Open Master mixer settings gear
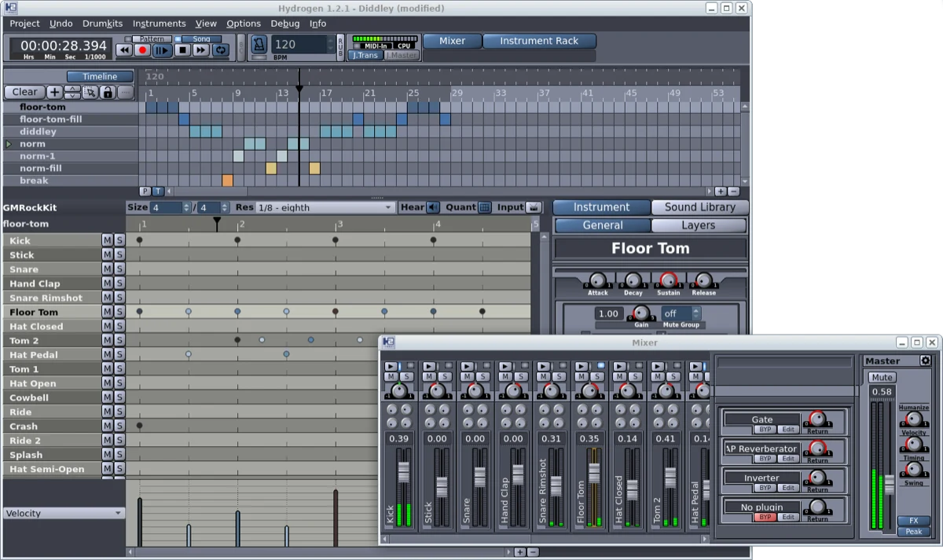Image resolution: width=943 pixels, height=560 pixels. (x=925, y=361)
